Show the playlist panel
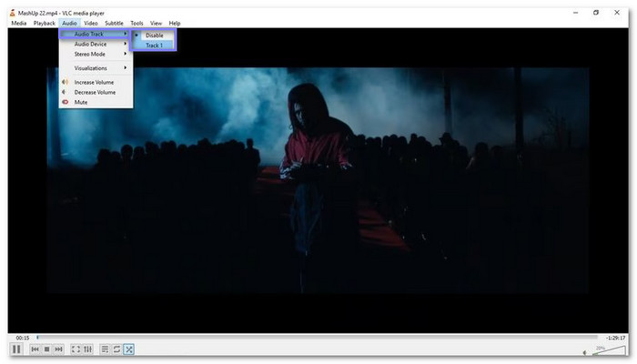 coord(105,349)
